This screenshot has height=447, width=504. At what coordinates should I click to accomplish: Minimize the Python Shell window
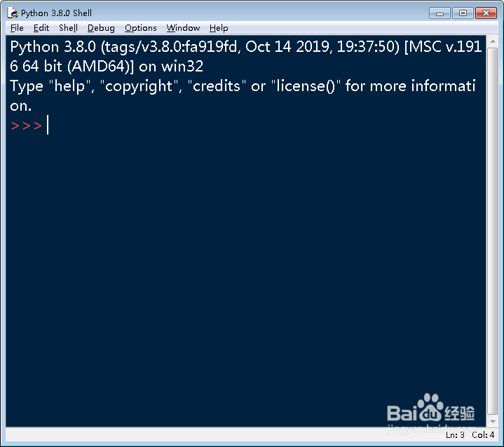442,13
